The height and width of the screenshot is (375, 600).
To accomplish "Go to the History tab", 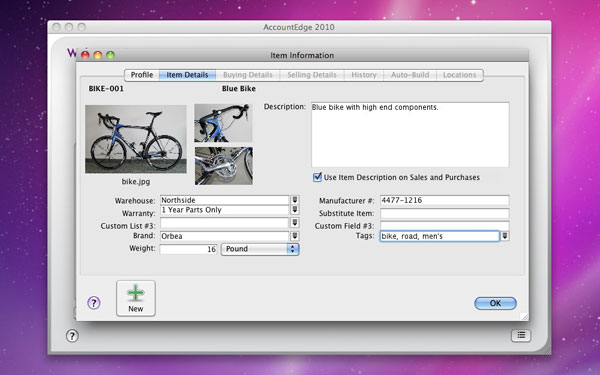I will 364,75.
